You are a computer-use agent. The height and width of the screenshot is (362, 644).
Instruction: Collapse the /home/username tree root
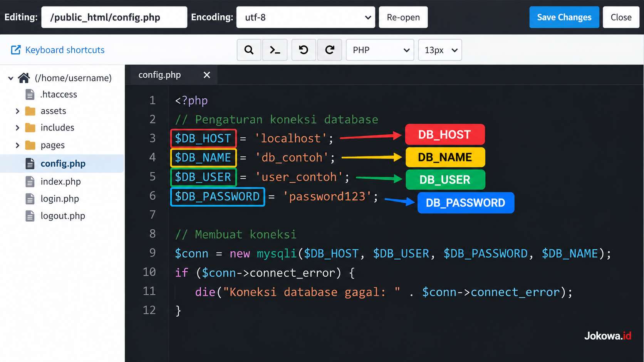[x=11, y=78]
